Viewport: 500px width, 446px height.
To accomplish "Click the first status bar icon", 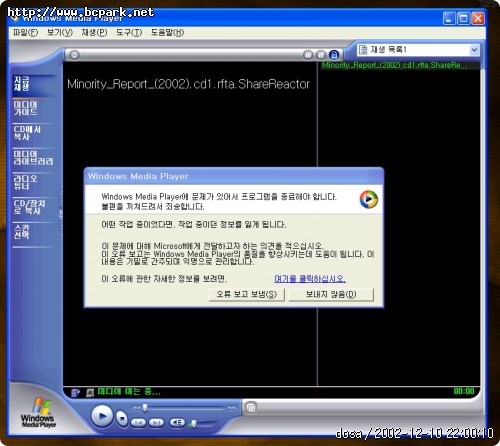I will click(76, 393).
